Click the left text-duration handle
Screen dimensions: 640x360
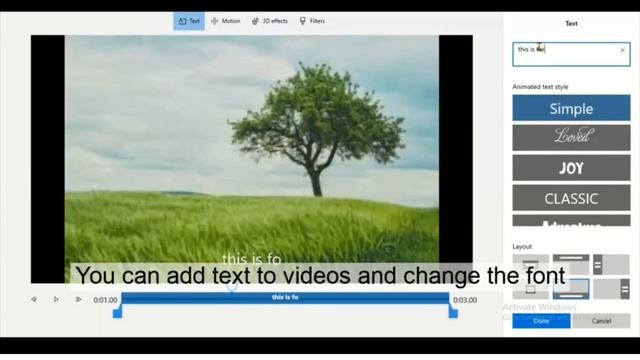tap(117, 313)
